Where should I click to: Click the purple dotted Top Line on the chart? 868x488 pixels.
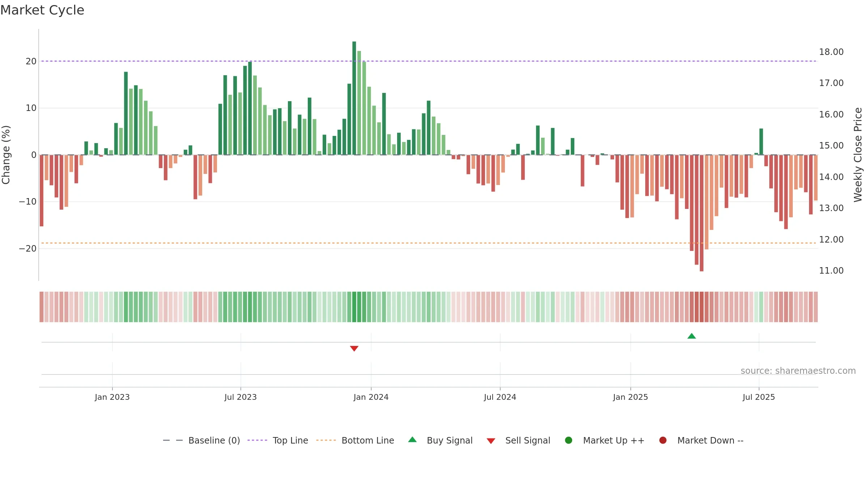[429, 61]
